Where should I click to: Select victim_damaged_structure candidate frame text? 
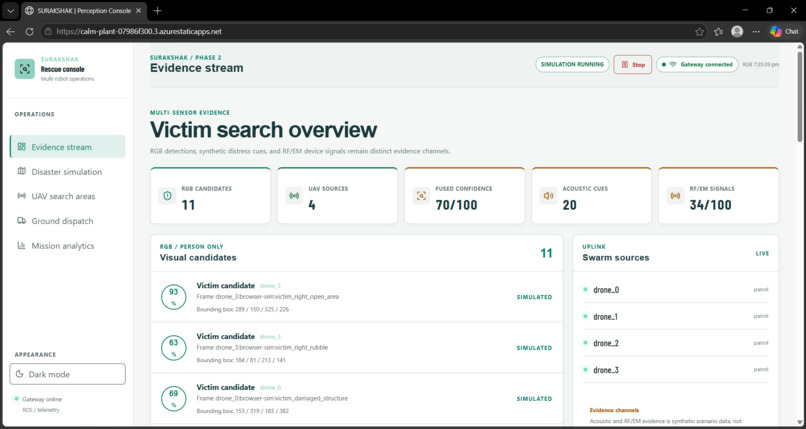coord(272,399)
